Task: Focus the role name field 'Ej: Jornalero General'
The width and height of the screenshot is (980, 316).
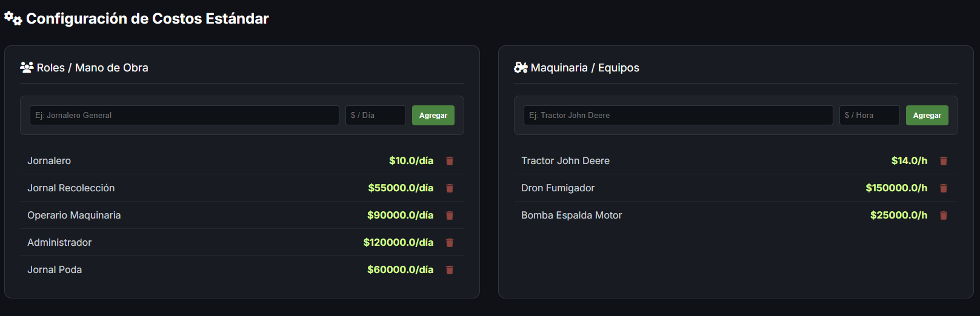Action: click(x=184, y=116)
